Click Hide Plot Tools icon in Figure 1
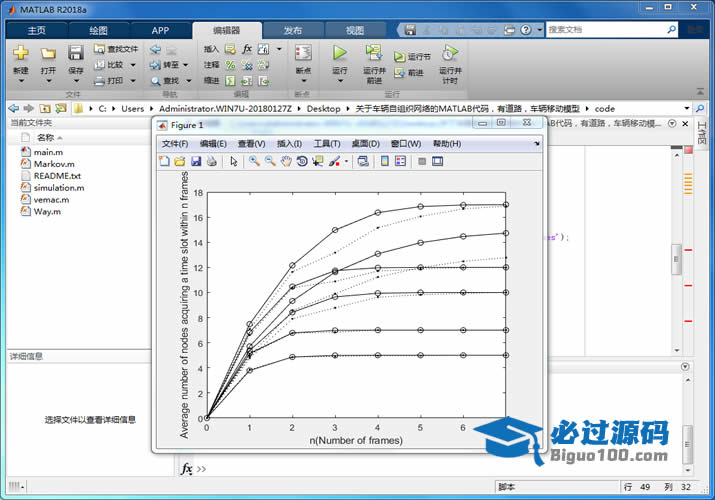Screen dimensions: 715x500 coord(422,161)
